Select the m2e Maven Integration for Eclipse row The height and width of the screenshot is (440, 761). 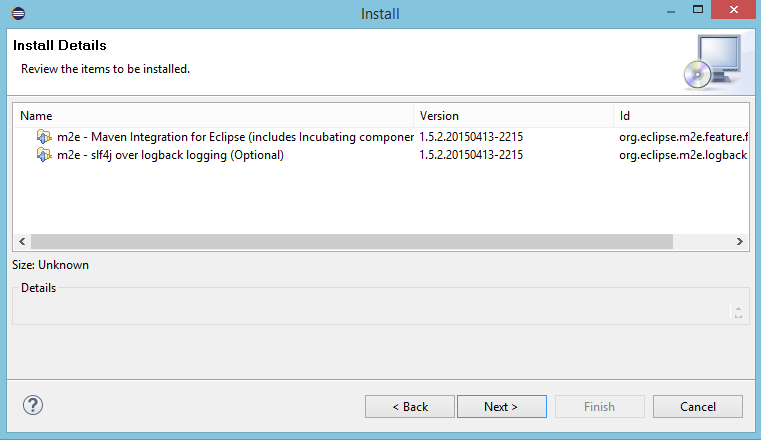(380, 137)
